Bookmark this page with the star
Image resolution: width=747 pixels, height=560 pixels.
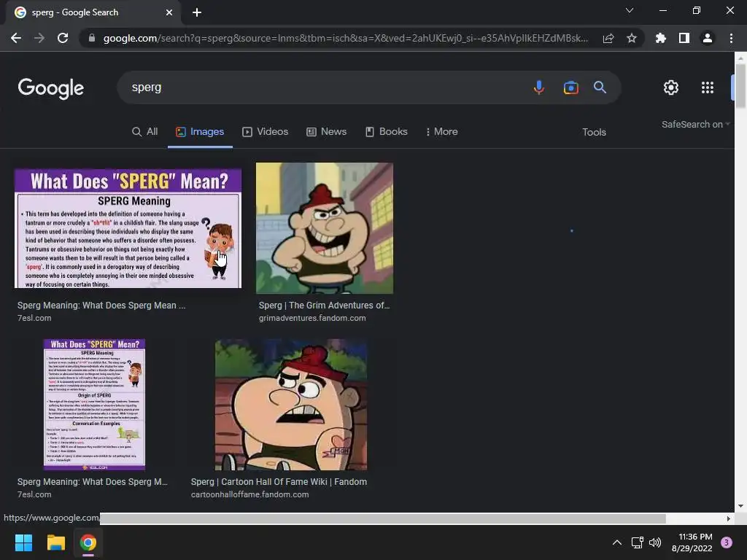point(632,38)
